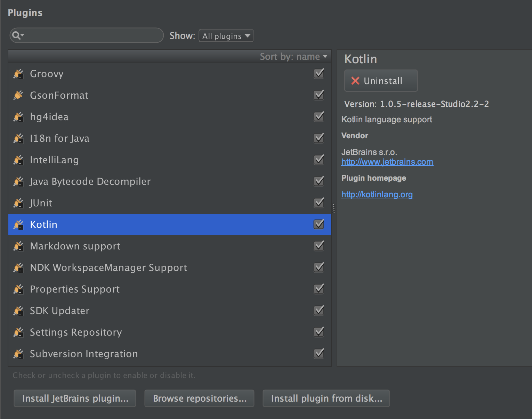532x419 pixels.
Task: Click Install plugin from disk button
Action: click(x=326, y=398)
